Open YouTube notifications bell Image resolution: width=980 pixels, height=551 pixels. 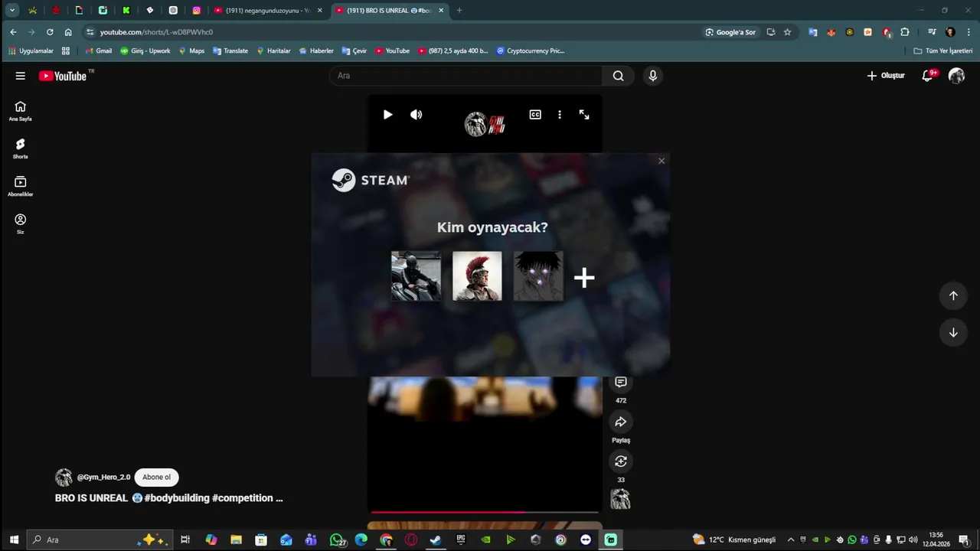(x=927, y=76)
